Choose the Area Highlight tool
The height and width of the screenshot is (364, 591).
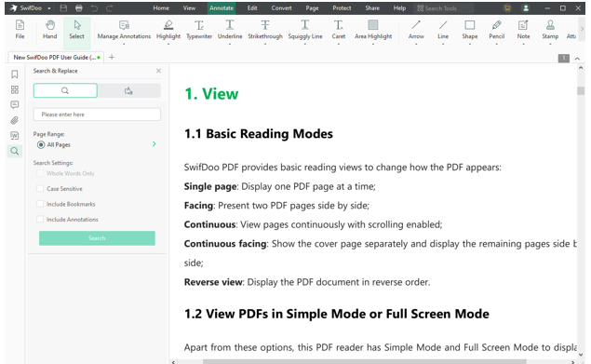(373, 30)
